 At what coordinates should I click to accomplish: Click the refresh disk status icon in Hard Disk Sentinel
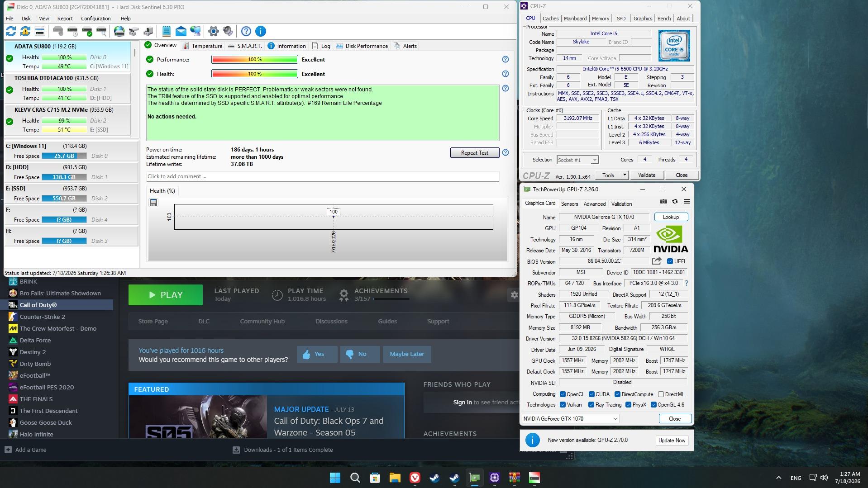click(11, 31)
